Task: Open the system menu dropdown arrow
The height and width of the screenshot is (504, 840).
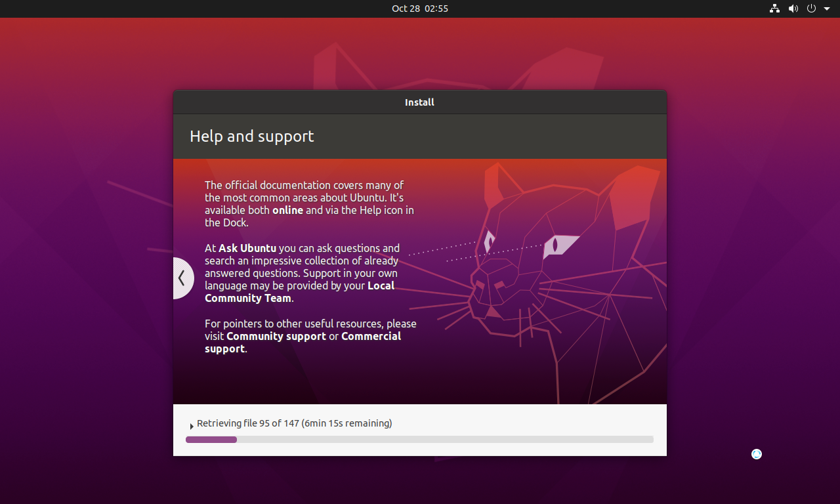Action: click(827, 9)
